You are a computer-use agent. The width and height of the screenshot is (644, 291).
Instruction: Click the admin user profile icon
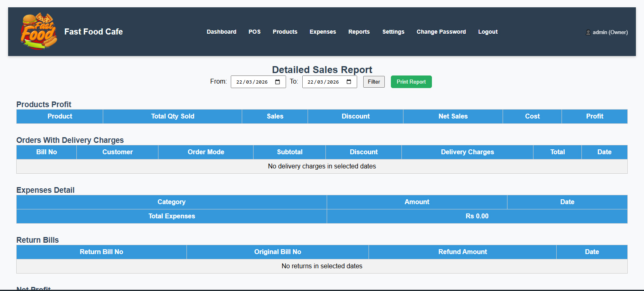pyautogui.click(x=588, y=32)
